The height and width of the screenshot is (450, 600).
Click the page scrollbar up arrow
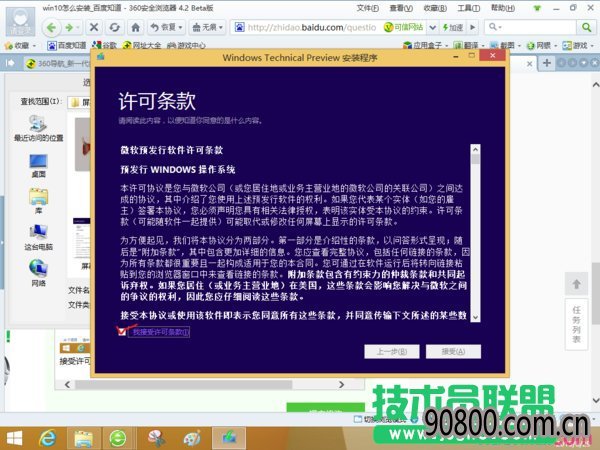(596, 85)
